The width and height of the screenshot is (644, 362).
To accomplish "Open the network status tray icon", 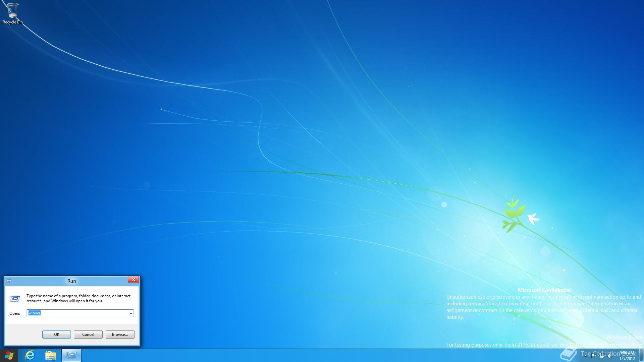I will click(602, 355).
